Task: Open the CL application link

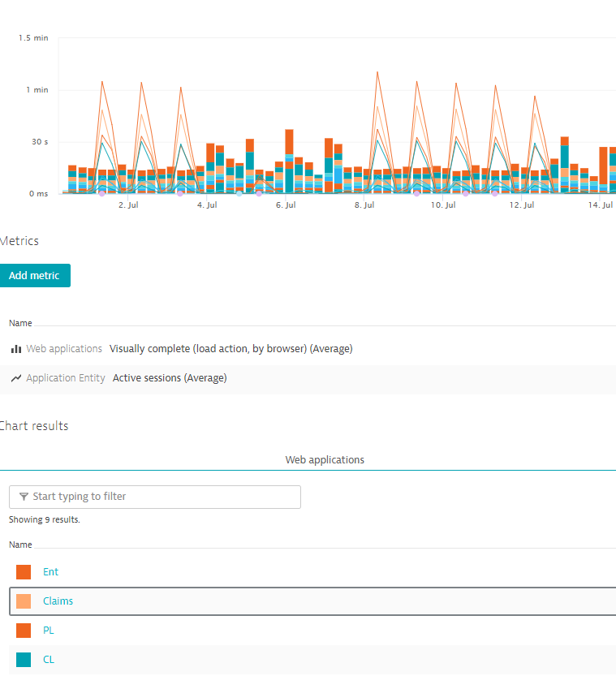Action: point(49,660)
